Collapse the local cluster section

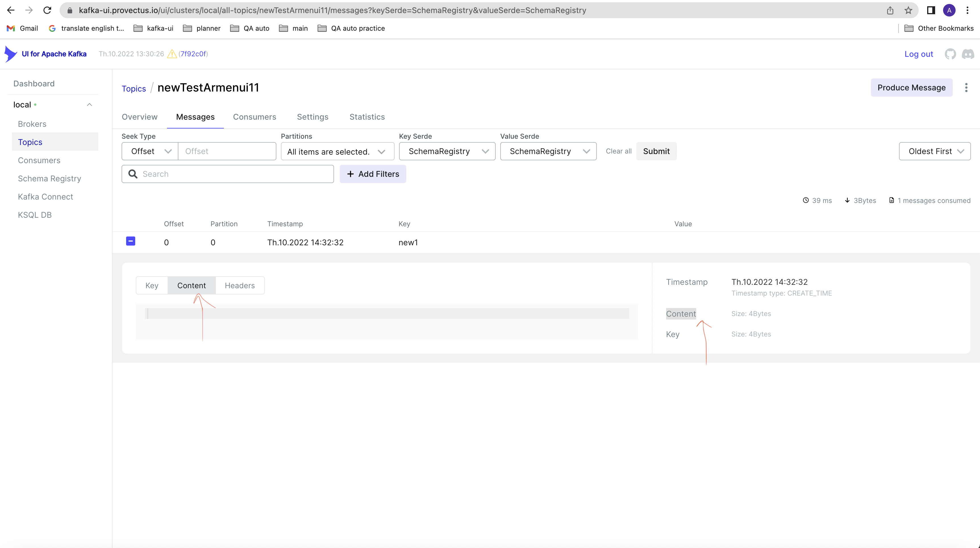[90, 105]
